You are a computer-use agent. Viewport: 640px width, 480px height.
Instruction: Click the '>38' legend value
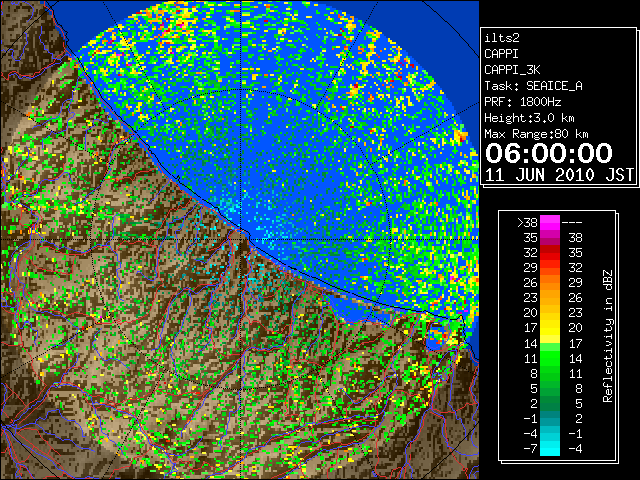[527, 223]
